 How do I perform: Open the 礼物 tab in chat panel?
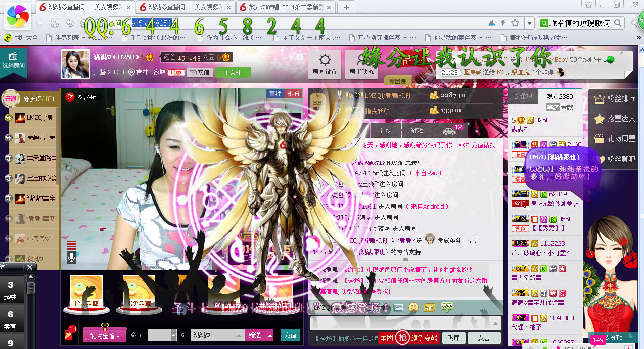385,131
